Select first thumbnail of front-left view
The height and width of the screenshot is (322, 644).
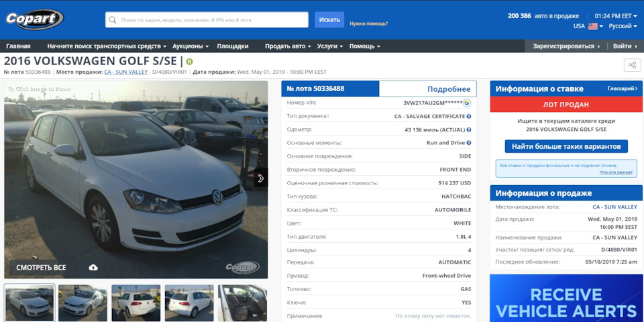click(x=29, y=303)
